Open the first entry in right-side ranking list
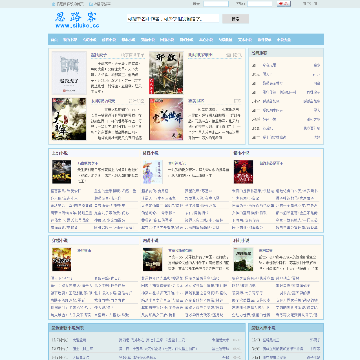The image size is (360, 360). pyautogui.click(x=269, y=65)
